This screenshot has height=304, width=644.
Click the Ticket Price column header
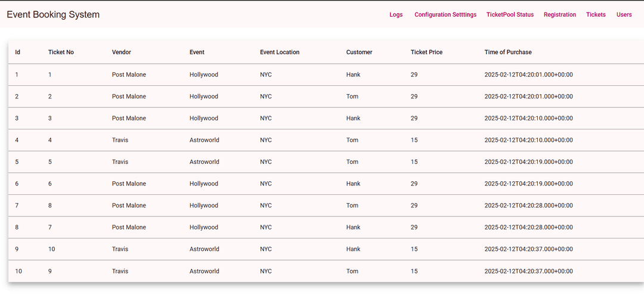tap(426, 52)
